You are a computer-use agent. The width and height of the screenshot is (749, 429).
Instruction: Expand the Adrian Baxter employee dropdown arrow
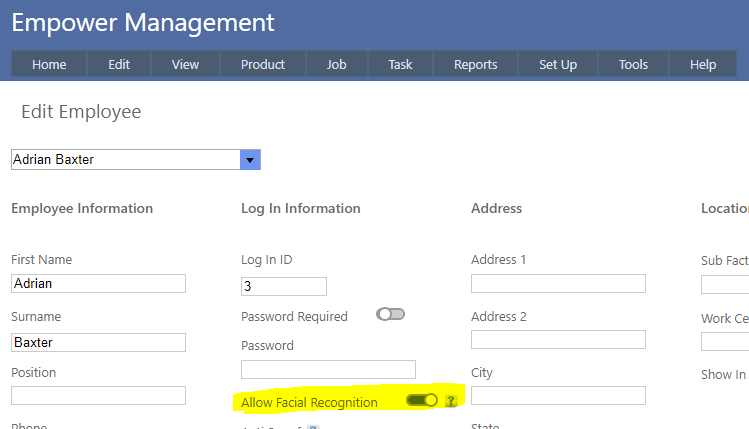(250, 160)
